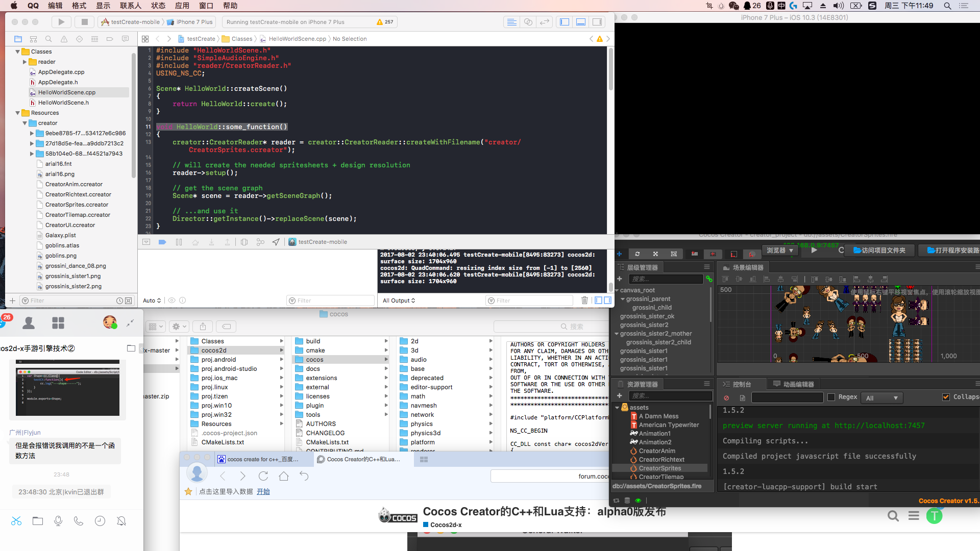Enable the Regex checkbox in the console
Image resolution: width=980 pixels, height=551 pixels.
(x=831, y=398)
